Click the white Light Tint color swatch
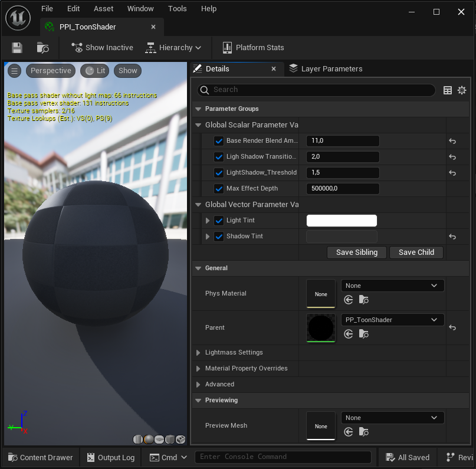This screenshot has width=476, height=469. (x=342, y=221)
